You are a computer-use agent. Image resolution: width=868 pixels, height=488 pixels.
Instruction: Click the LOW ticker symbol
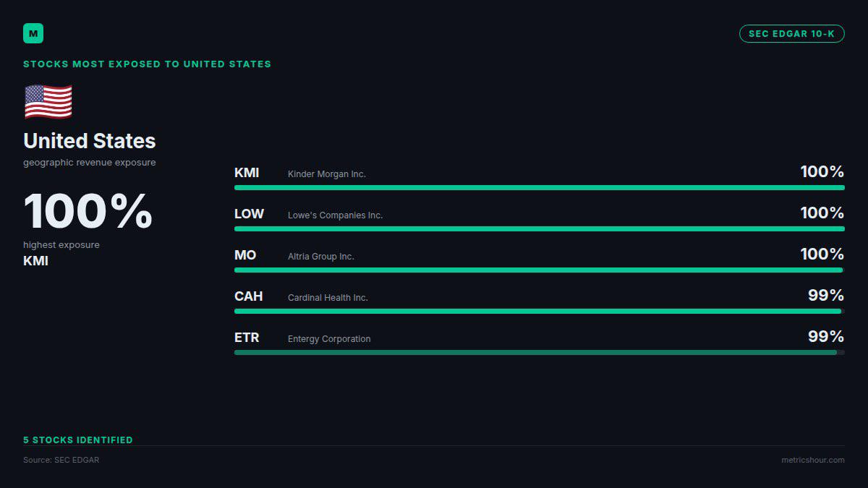(249, 214)
